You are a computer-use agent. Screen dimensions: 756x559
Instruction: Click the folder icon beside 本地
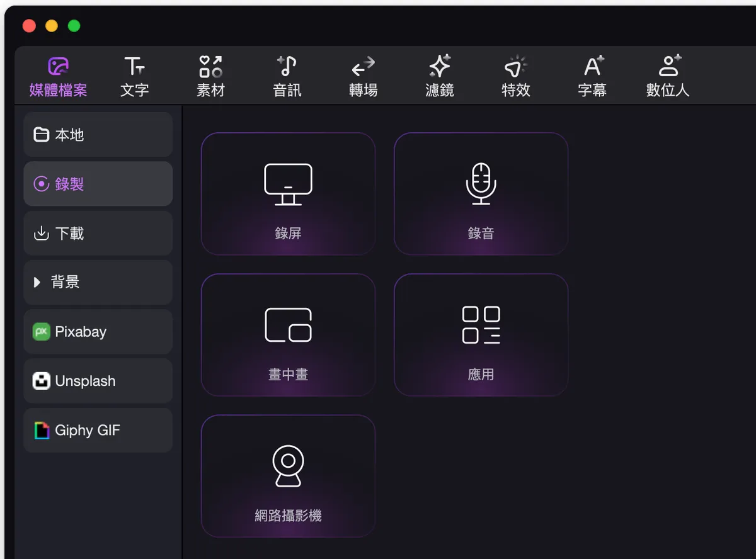pos(41,135)
